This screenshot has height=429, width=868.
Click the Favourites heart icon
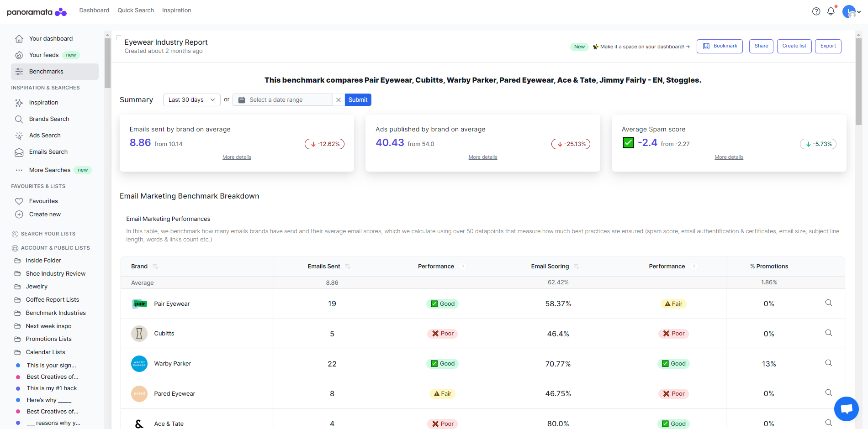19,201
